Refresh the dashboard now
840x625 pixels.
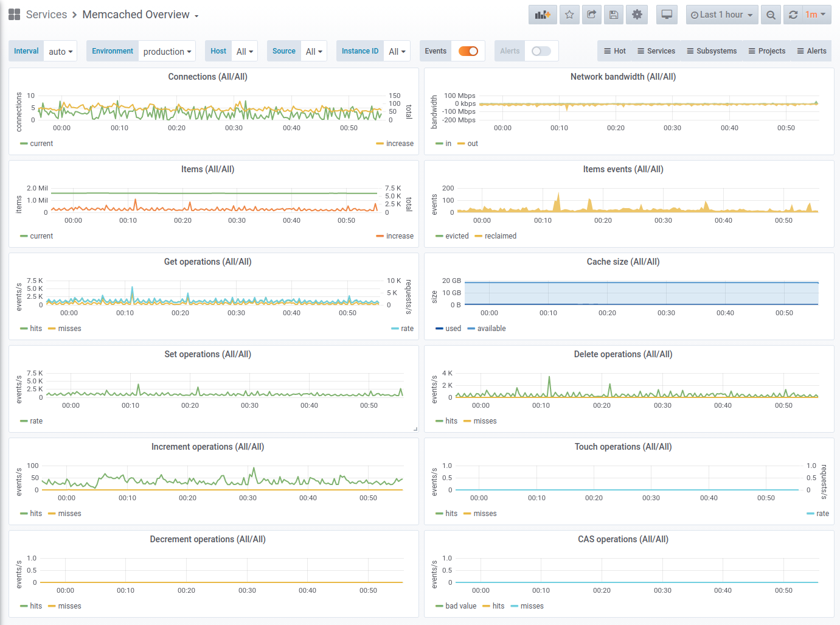793,15
